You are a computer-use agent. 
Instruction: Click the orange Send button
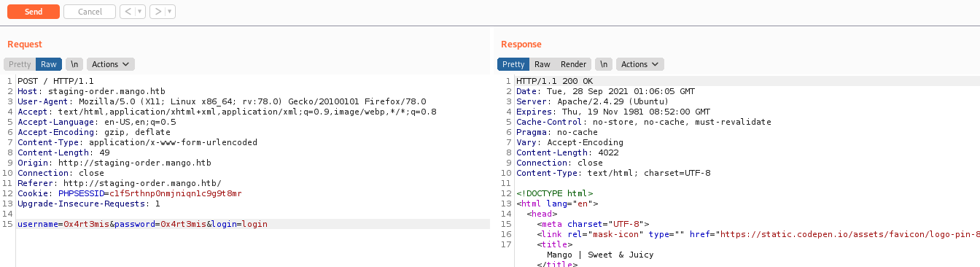[33, 12]
